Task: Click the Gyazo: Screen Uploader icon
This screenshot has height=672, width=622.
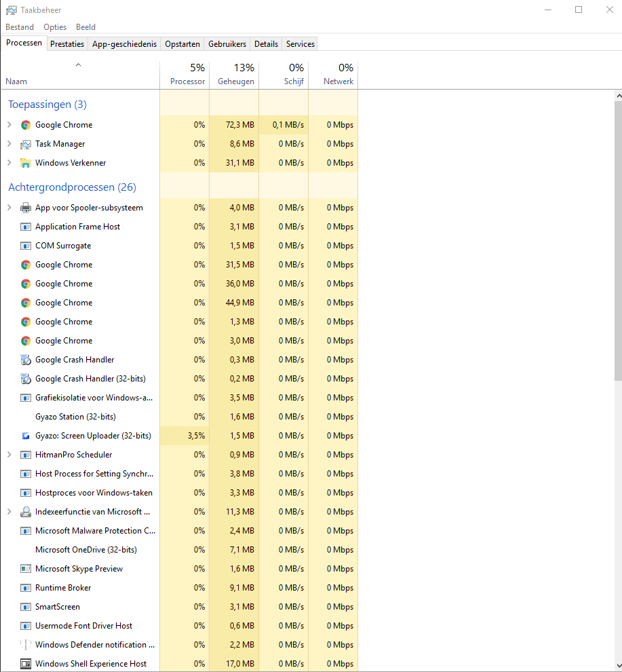Action: click(x=26, y=436)
